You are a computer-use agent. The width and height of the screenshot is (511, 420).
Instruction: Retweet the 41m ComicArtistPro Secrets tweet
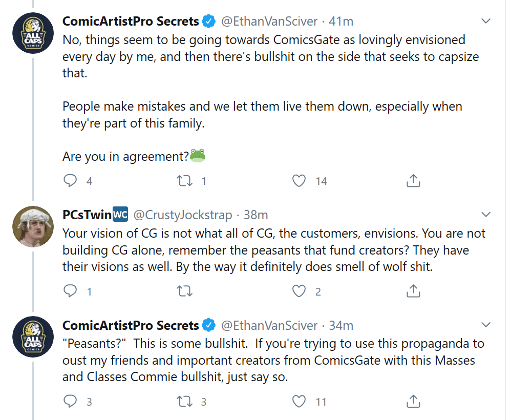[x=184, y=181]
